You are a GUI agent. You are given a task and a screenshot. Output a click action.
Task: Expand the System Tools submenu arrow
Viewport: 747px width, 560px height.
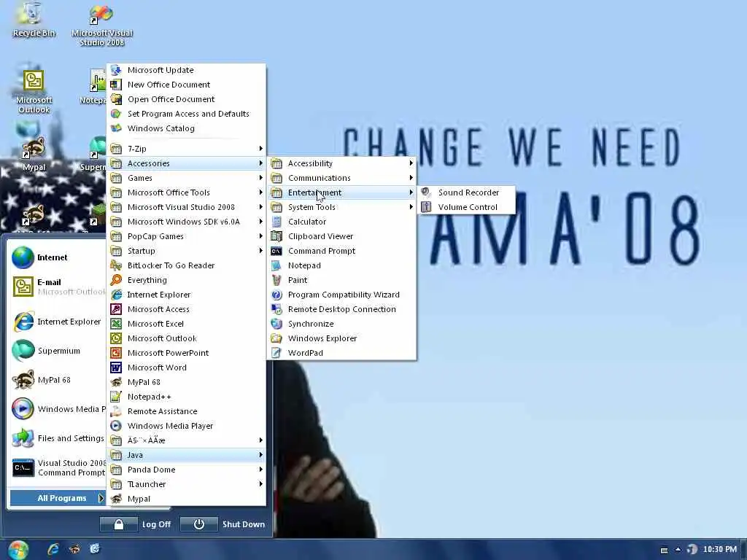[x=411, y=207]
